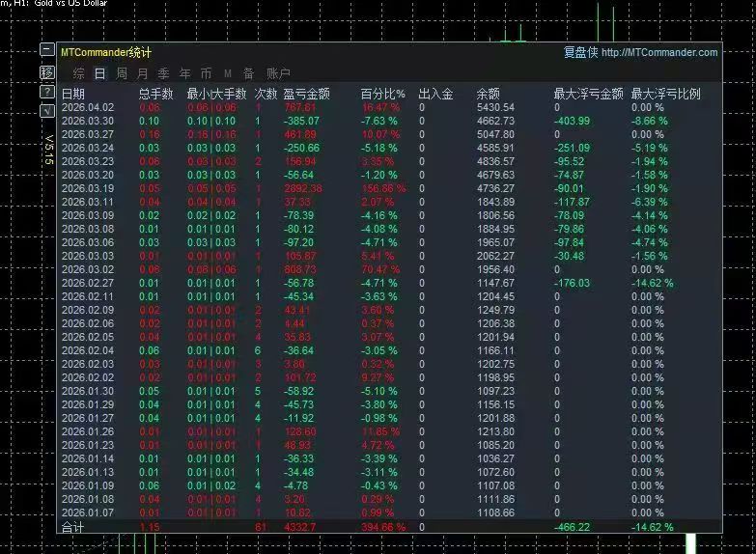
Task: Switch to the 年 yearly tab
Action: click(x=184, y=73)
